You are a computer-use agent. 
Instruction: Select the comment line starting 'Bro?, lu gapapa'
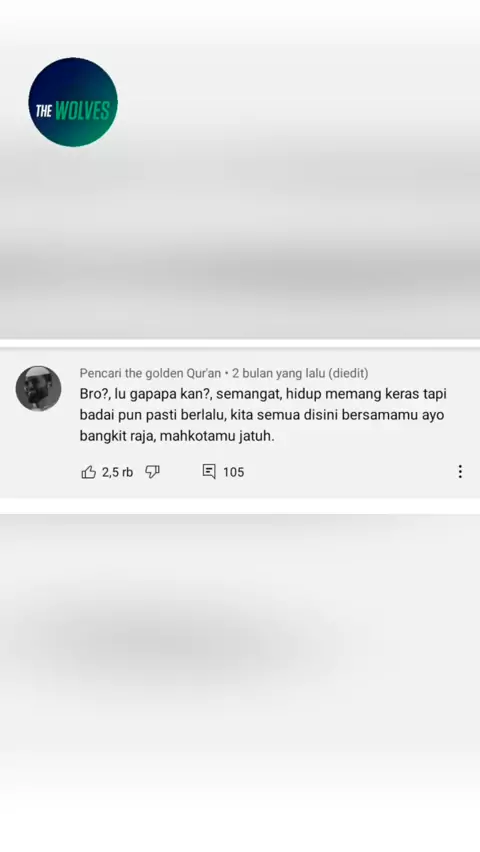[x=263, y=393]
